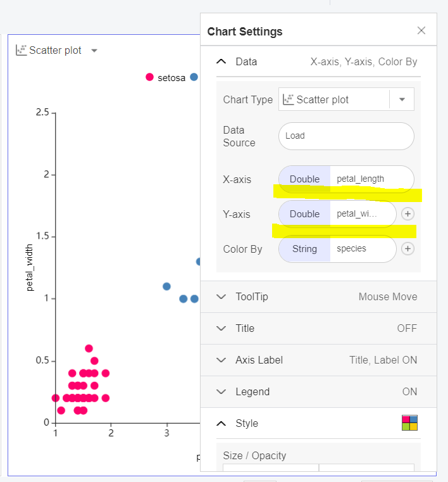Expand the Axis Label section
Image resolution: width=448 pixels, height=482 pixels.
221,360
